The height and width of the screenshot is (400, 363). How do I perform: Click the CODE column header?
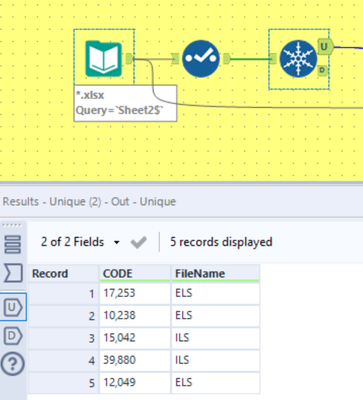click(135, 274)
